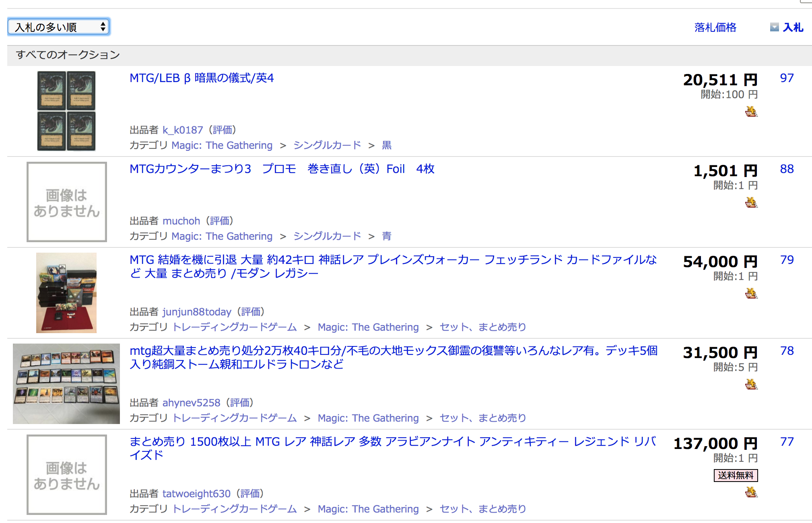Open 青 category link
The width and height of the screenshot is (812, 523).
[x=387, y=236]
